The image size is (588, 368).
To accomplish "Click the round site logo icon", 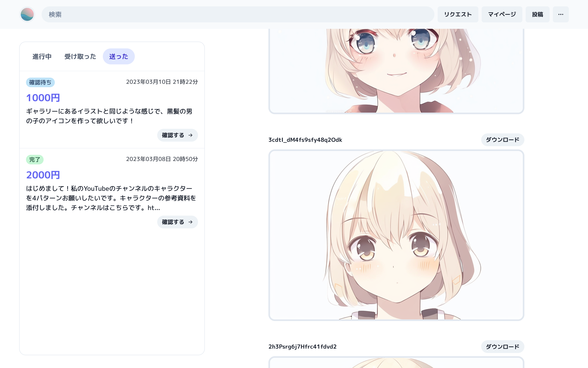I will pyautogui.click(x=27, y=14).
